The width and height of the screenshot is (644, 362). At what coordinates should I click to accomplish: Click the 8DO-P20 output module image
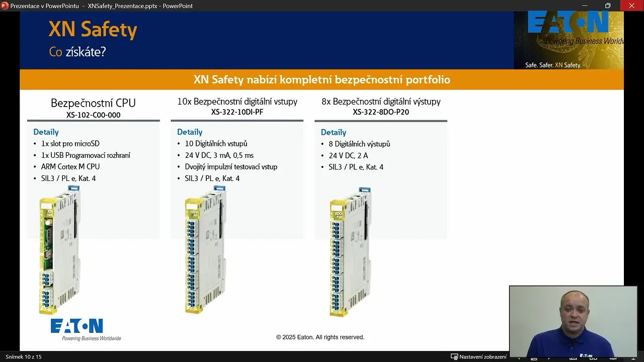tap(350, 251)
